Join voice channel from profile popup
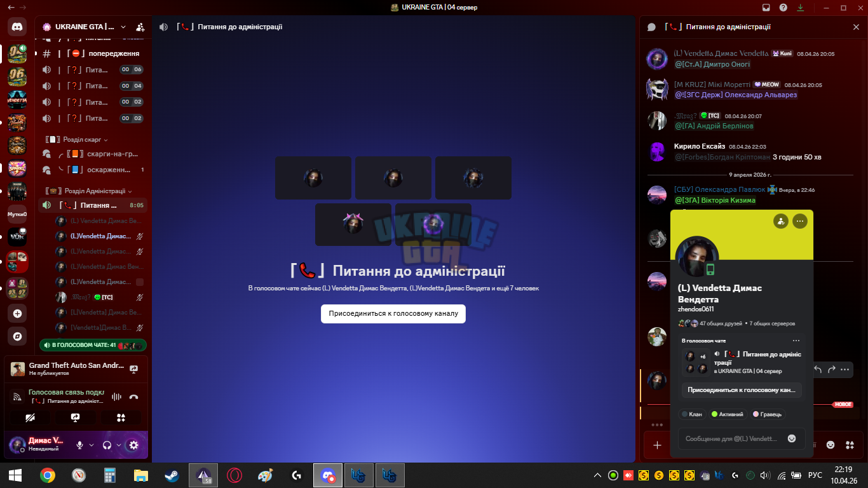The height and width of the screenshot is (488, 868). tap(742, 390)
